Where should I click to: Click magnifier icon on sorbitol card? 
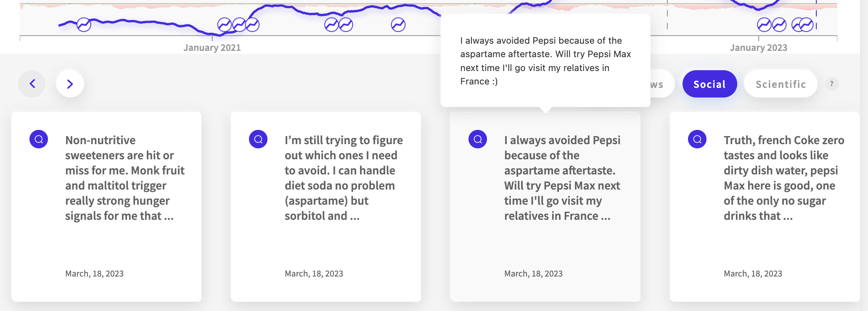pyautogui.click(x=258, y=139)
